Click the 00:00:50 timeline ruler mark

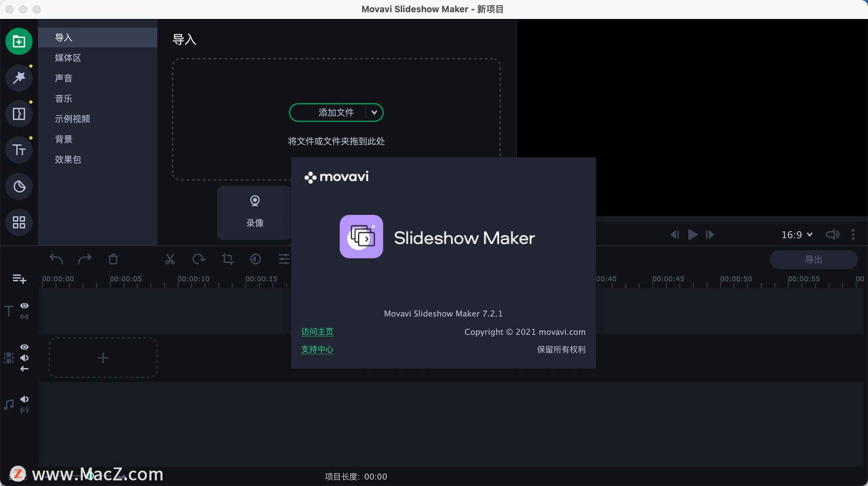pos(736,279)
